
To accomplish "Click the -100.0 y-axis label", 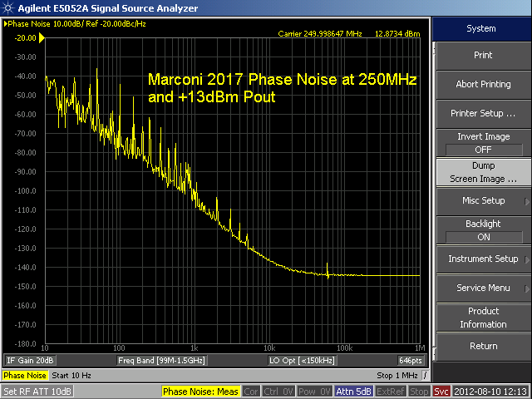I will (26, 191).
